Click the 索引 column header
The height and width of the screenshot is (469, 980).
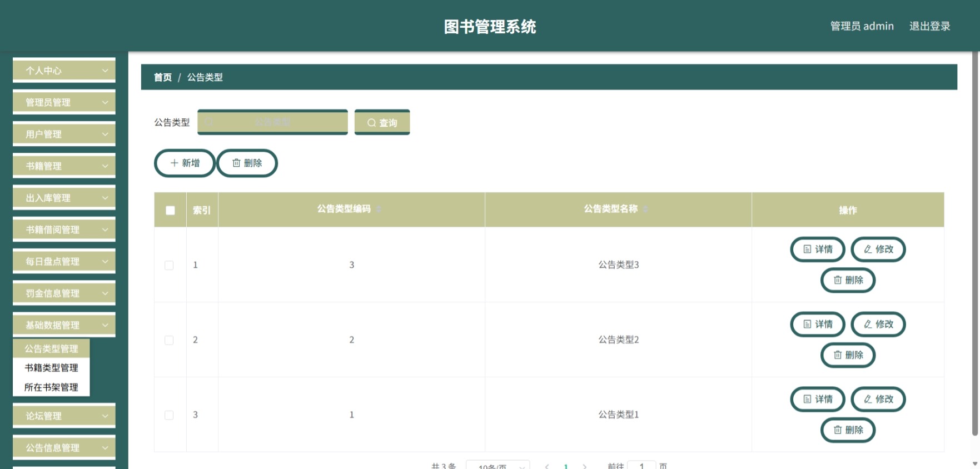click(x=202, y=210)
